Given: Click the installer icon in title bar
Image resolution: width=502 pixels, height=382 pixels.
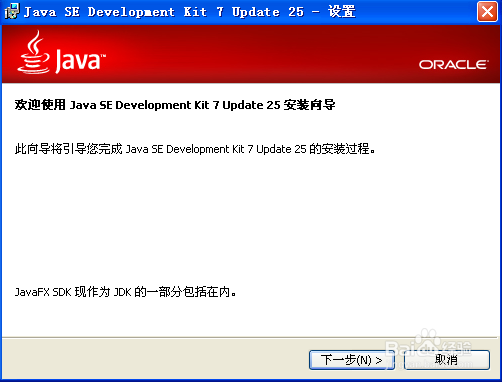Looking at the screenshot, I should tap(12, 12).
